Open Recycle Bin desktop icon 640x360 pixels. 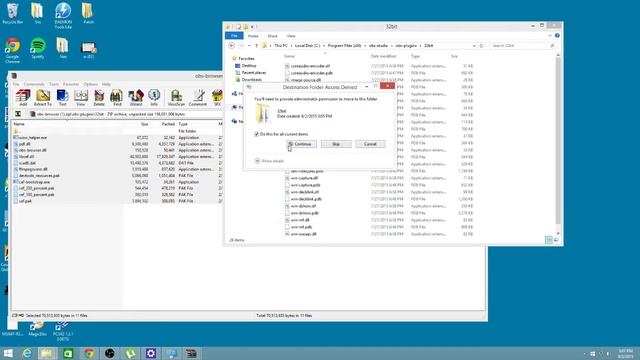[13, 13]
